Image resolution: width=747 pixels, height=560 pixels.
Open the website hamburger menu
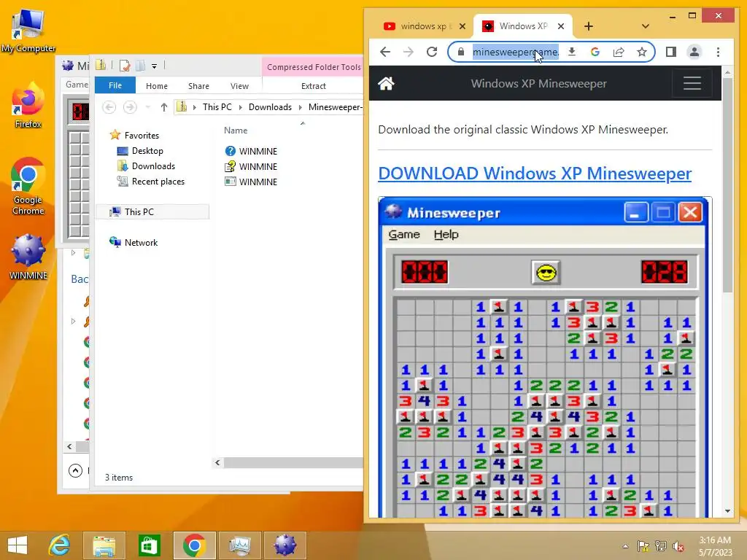click(692, 83)
